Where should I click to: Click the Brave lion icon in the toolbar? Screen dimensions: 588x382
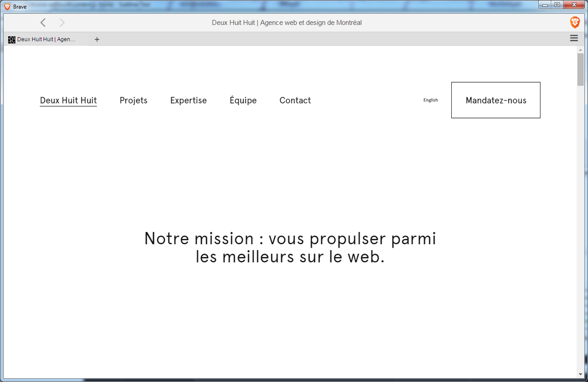point(574,22)
